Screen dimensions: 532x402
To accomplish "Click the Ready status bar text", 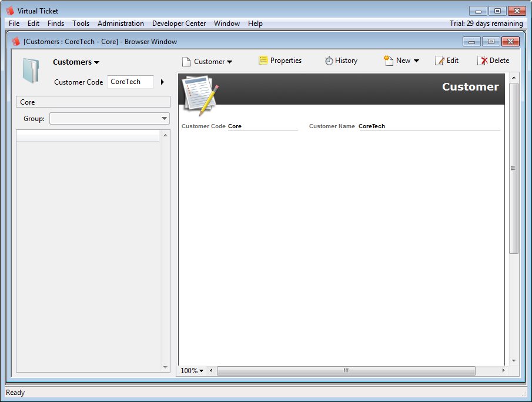I will [15, 393].
